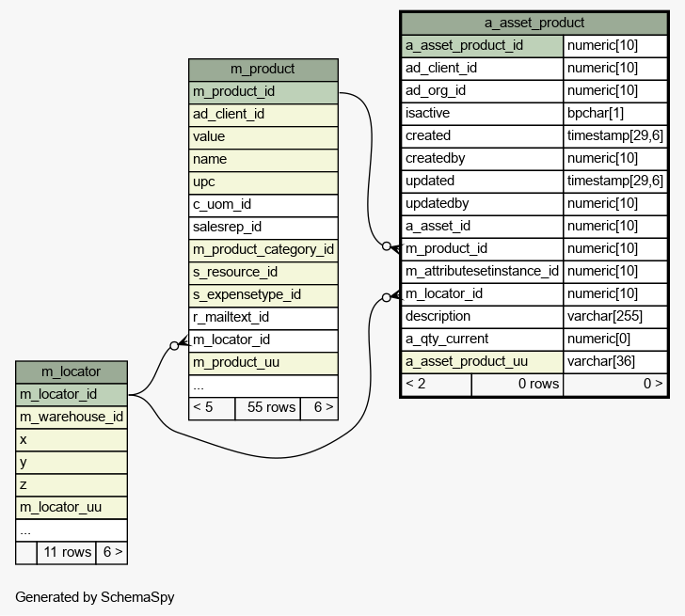Click numeric[0] type cell
The width and height of the screenshot is (685, 616).
pos(615,340)
